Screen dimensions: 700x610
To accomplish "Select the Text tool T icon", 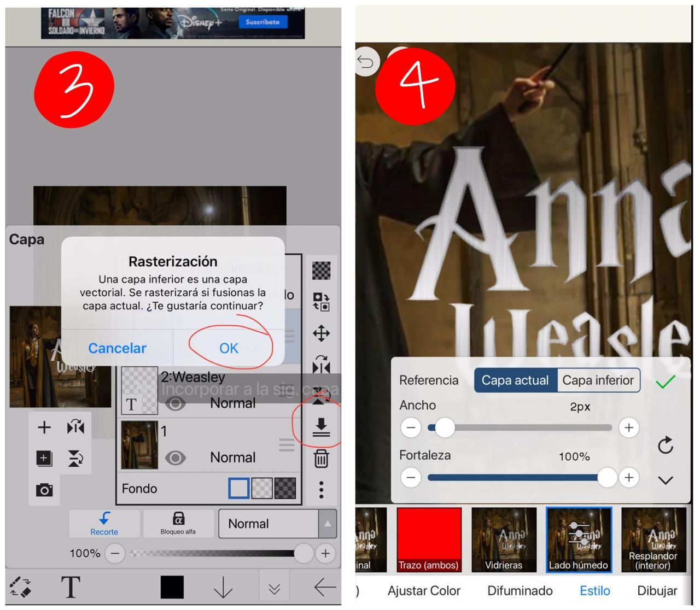I will click(x=71, y=587).
